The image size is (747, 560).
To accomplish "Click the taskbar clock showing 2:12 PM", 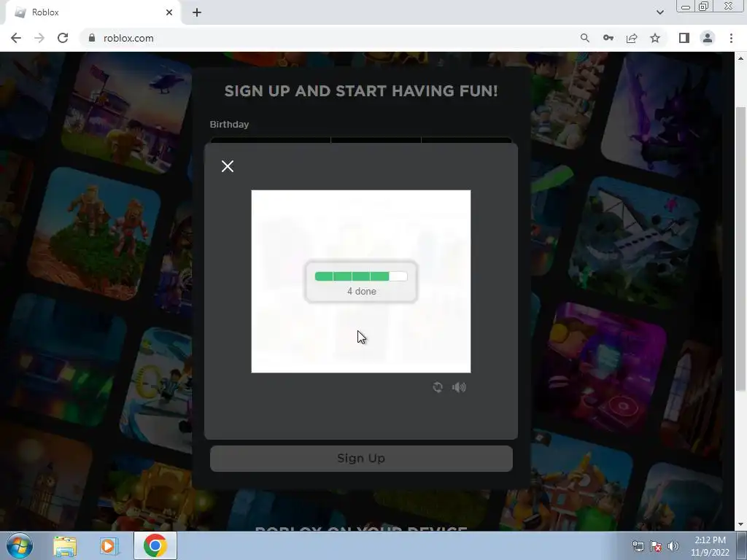I will (710, 546).
